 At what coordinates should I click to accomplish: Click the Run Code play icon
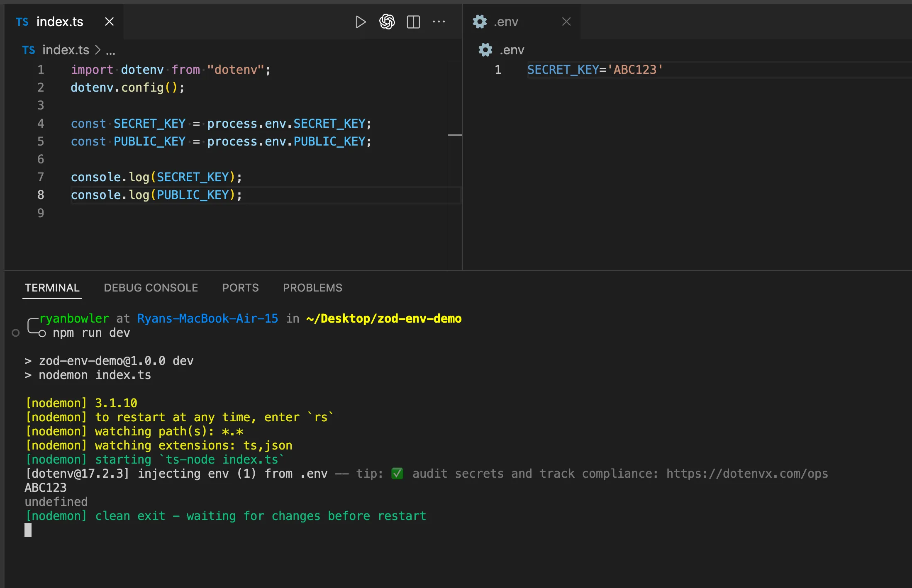coord(361,22)
